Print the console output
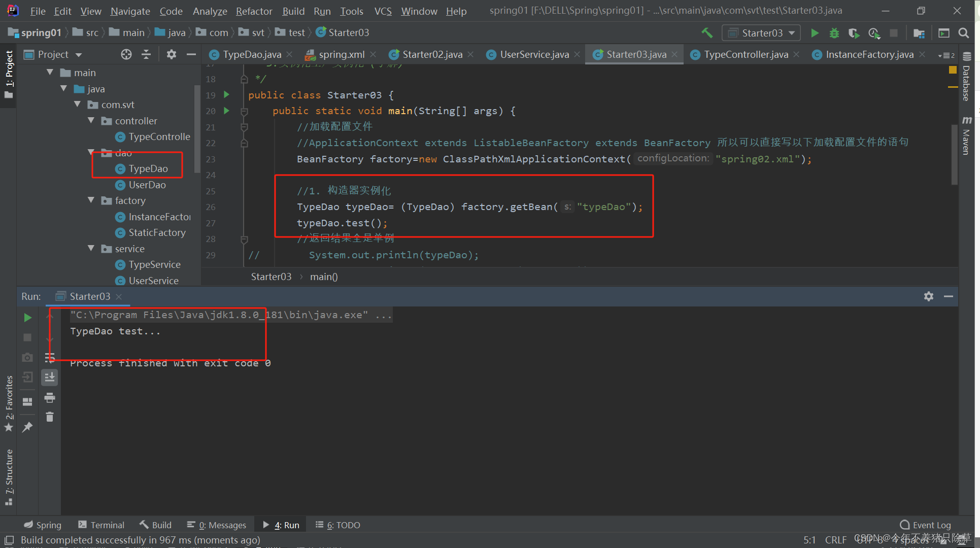This screenshot has width=980, height=548. 50,398
